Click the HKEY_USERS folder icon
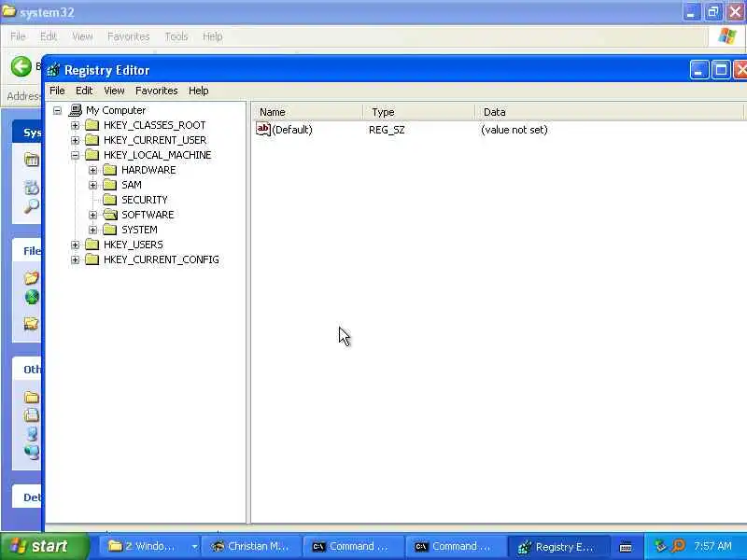 (92, 245)
